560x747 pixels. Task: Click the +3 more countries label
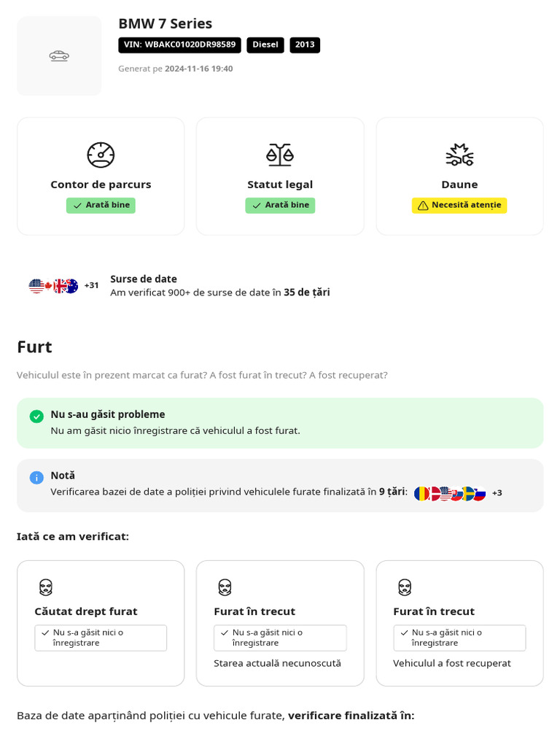[x=497, y=493]
